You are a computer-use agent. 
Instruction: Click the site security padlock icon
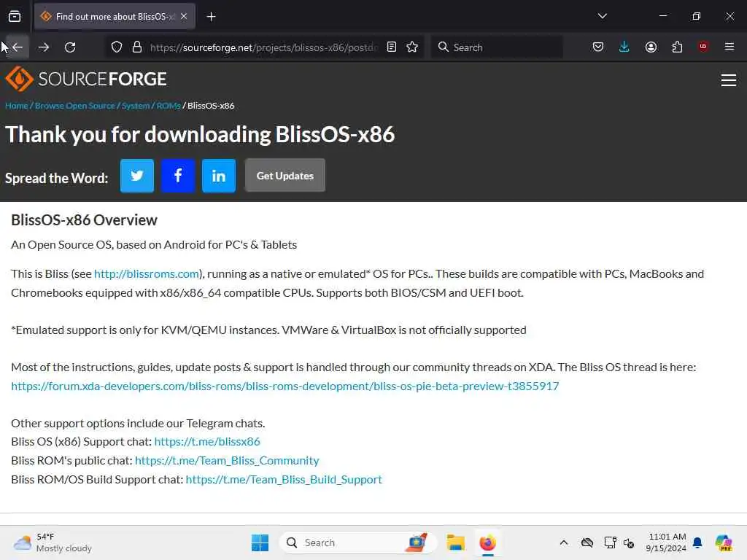coord(137,47)
